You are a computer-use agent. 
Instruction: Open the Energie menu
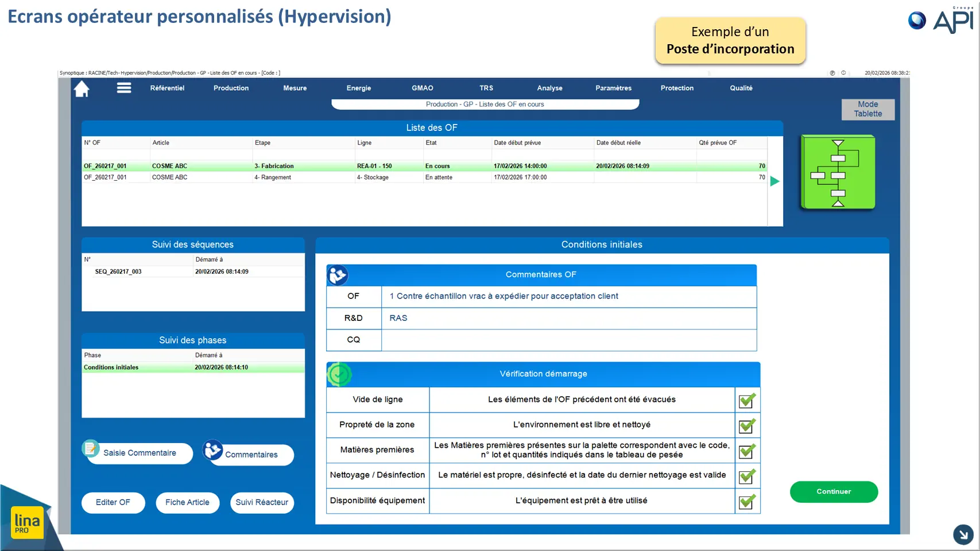click(x=359, y=88)
